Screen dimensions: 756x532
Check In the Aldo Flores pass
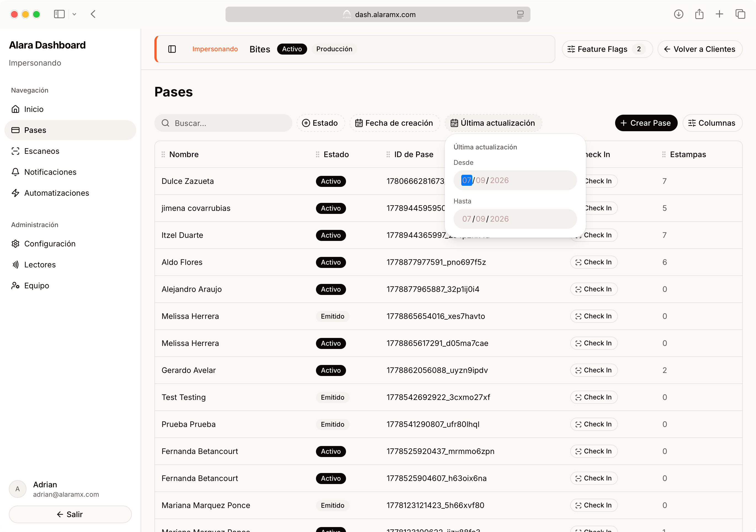(x=594, y=262)
